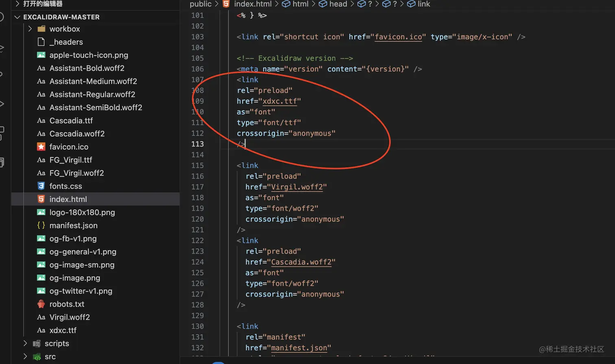Open the workbox folder icon
Screen dimensions: 615x364
pos(41,29)
